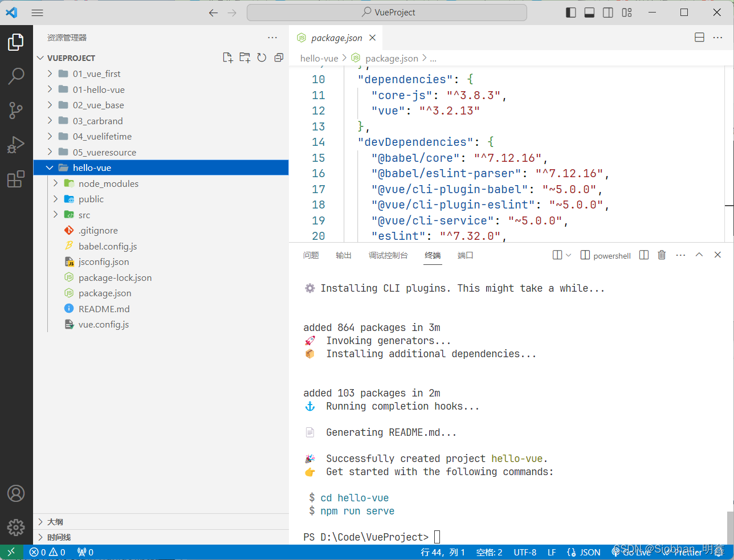
Task: Toggle the bottom panel visibility
Action: click(x=590, y=13)
